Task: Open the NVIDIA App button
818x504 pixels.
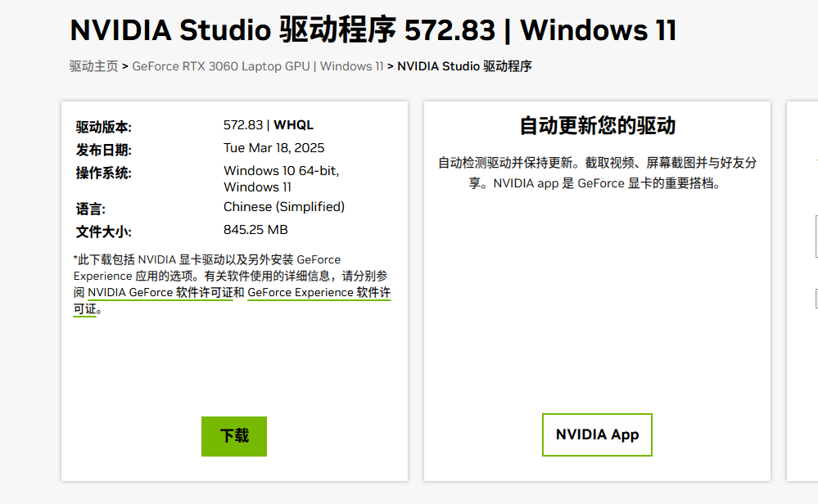Action: point(597,434)
